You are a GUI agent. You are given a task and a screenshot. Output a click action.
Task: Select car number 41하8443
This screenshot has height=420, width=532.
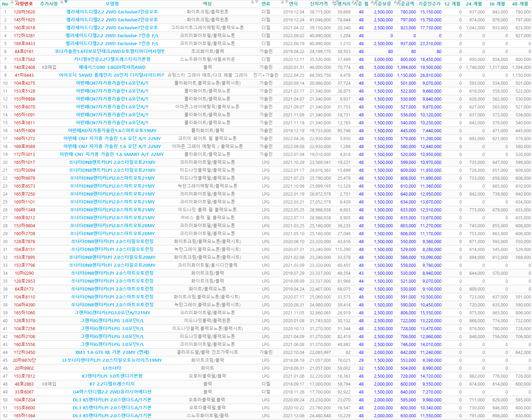pyautogui.click(x=24, y=75)
